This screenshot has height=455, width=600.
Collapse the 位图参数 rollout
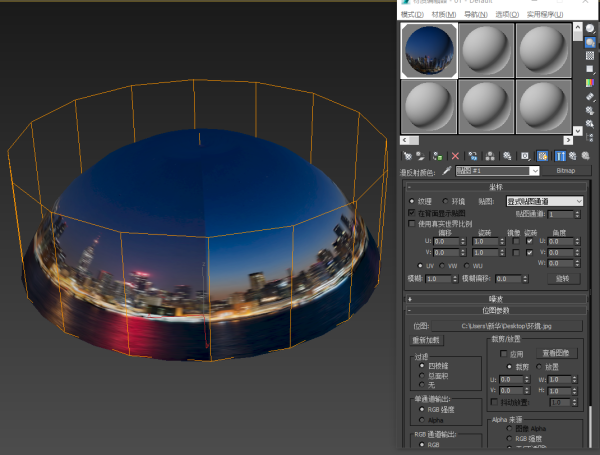[x=496, y=310]
